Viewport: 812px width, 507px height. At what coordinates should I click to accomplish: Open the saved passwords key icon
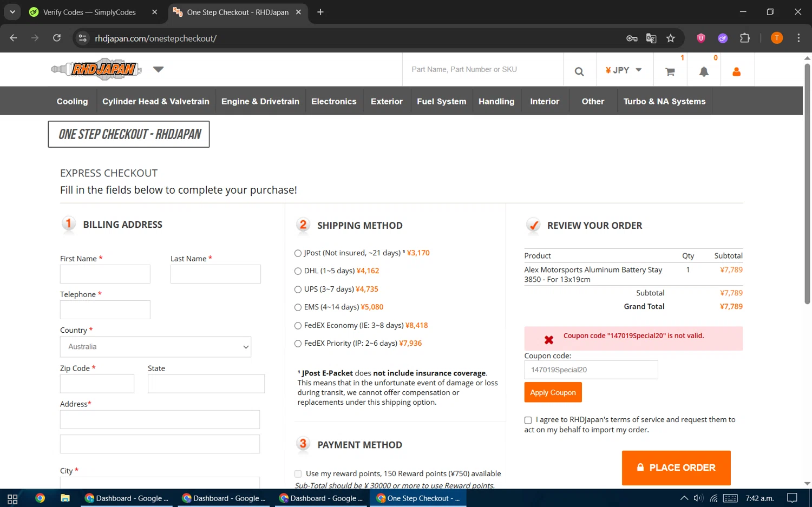[632, 38]
